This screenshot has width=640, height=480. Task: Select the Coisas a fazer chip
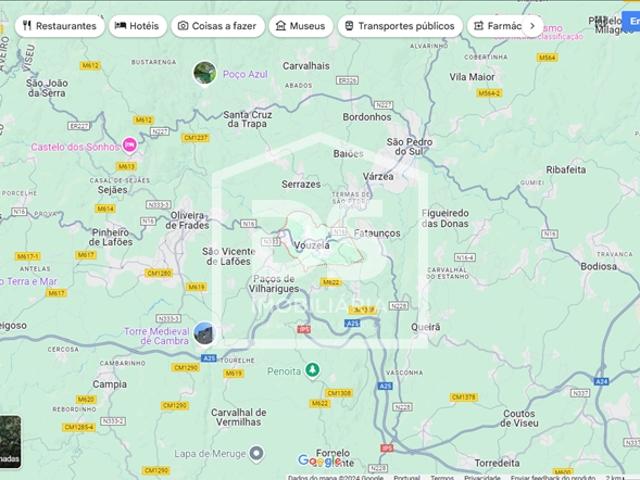(x=217, y=26)
